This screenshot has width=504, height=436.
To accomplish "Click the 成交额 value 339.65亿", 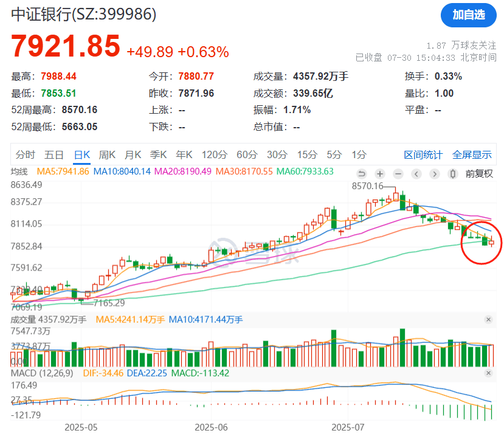I will pos(312,93).
